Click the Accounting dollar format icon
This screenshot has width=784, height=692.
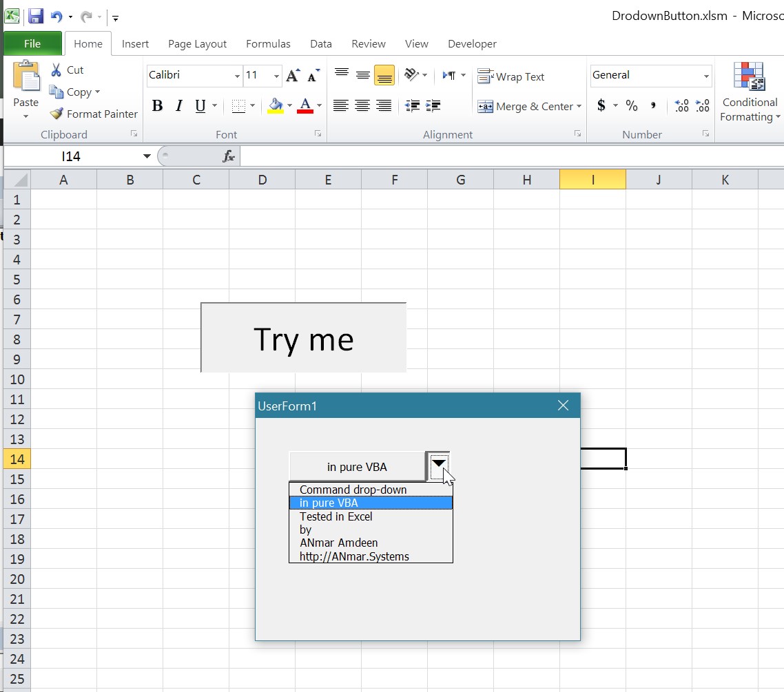[601, 106]
